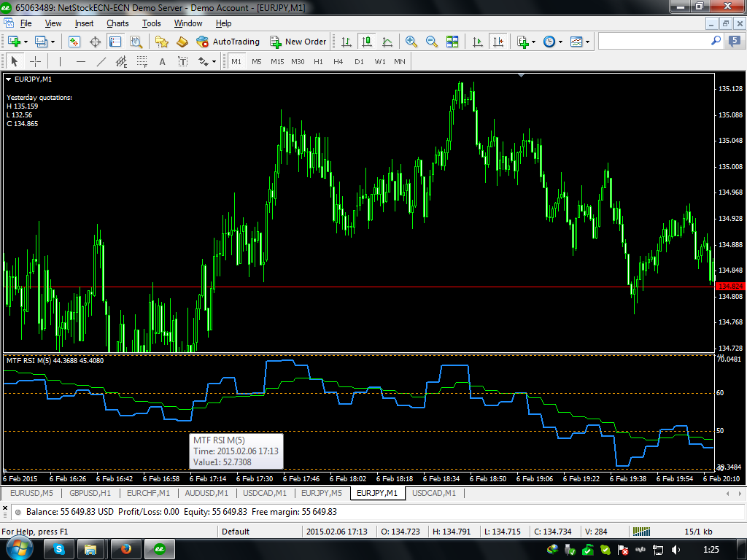Open the new chart dropdown arrow
Image resolution: width=747 pixels, height=560 pixels.
(x=26, y=42)
